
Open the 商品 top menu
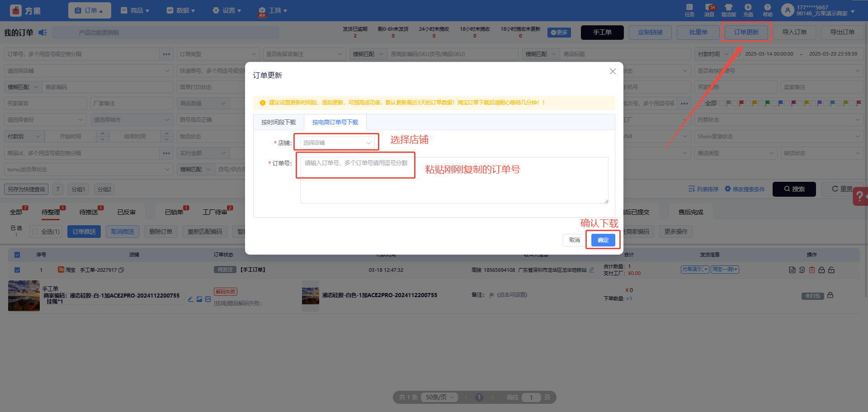[136, 10]
